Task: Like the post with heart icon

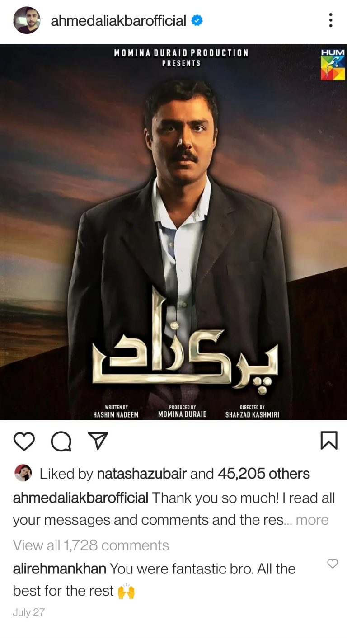Action: coord(24,441)
